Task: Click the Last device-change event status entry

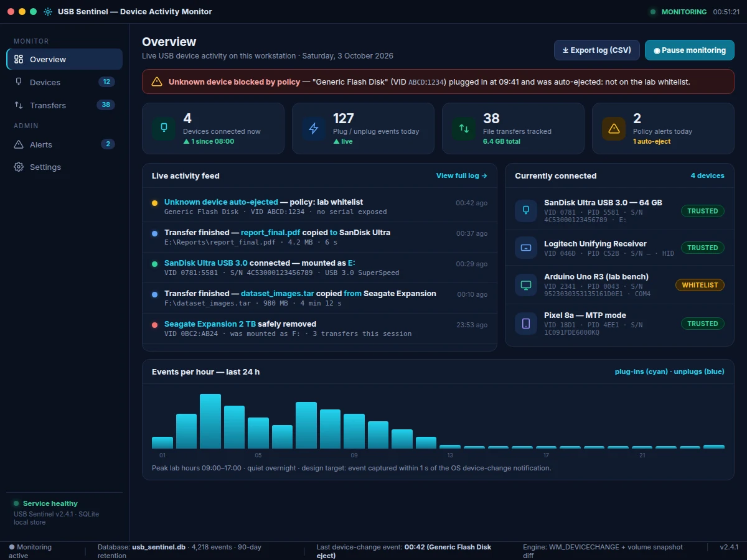Action: [404, 551]
